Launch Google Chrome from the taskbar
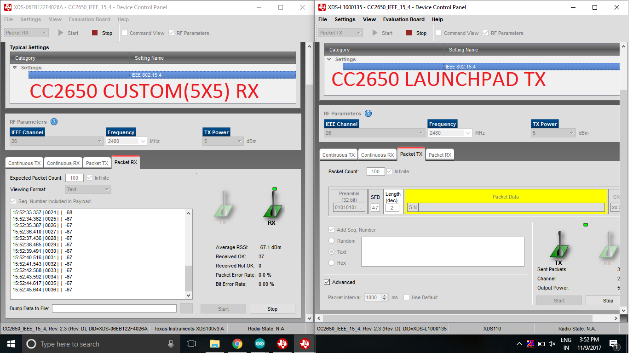Viewport: 633px width, 364px height. [237, 344]
